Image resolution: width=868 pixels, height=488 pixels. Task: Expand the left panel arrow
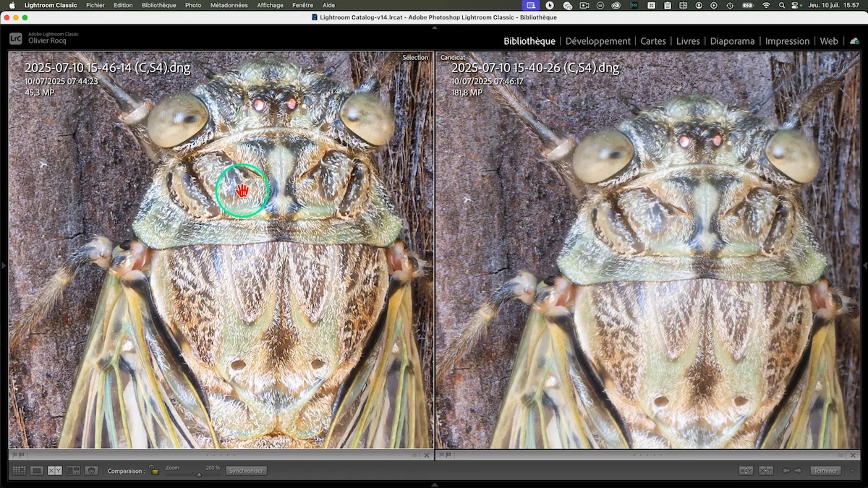(3, 265)
